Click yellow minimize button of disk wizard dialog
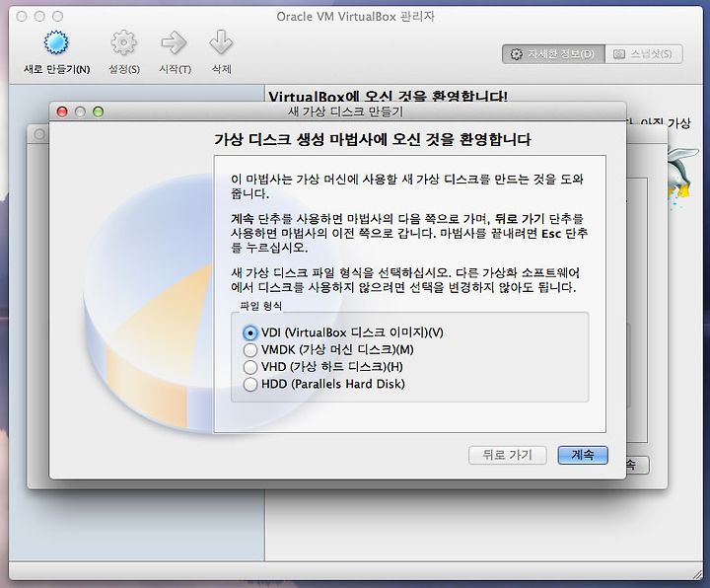This screenshot has width=710, height=588. click(80, 111)
